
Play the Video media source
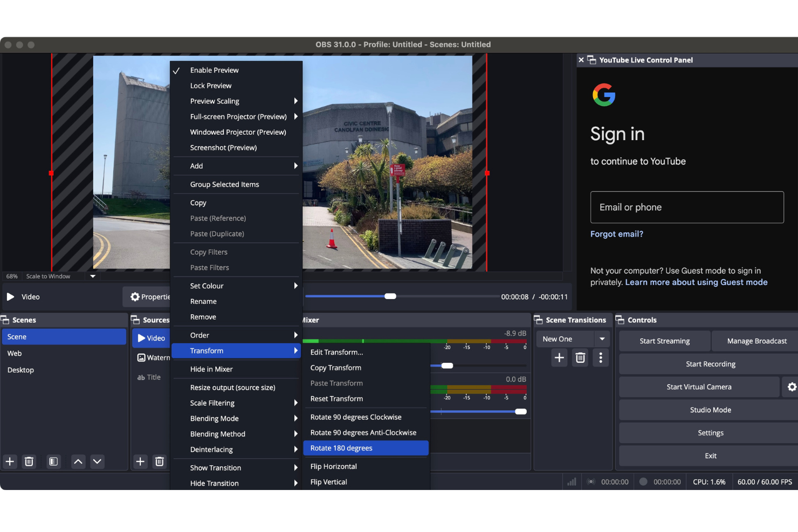click(x=10, y=297)
